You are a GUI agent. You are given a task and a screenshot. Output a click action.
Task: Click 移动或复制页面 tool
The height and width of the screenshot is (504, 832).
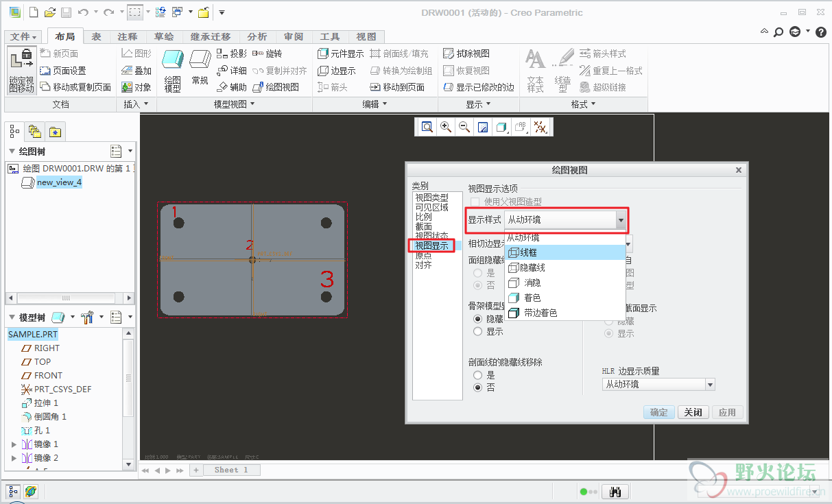point(75,87)
